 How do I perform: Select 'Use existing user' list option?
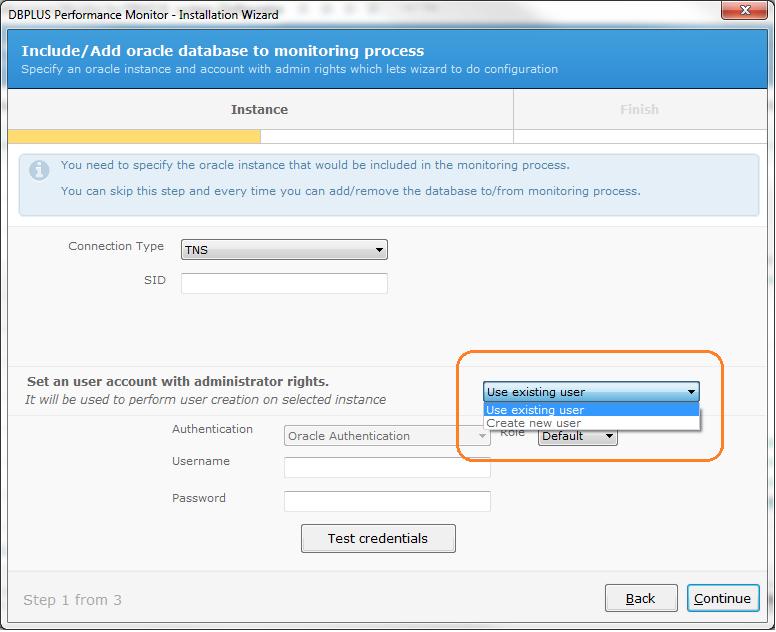click(x=591, y=410)
